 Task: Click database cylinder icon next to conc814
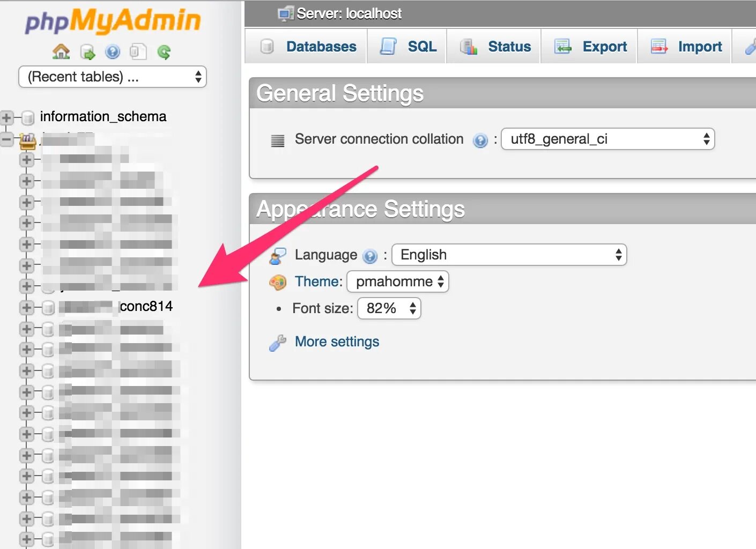point(48,307)
